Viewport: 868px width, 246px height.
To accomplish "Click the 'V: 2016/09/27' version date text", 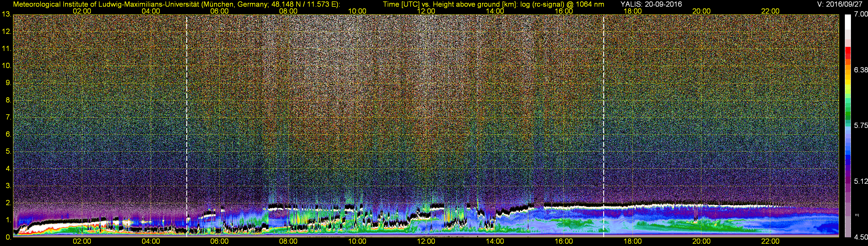I will (838, 4).
